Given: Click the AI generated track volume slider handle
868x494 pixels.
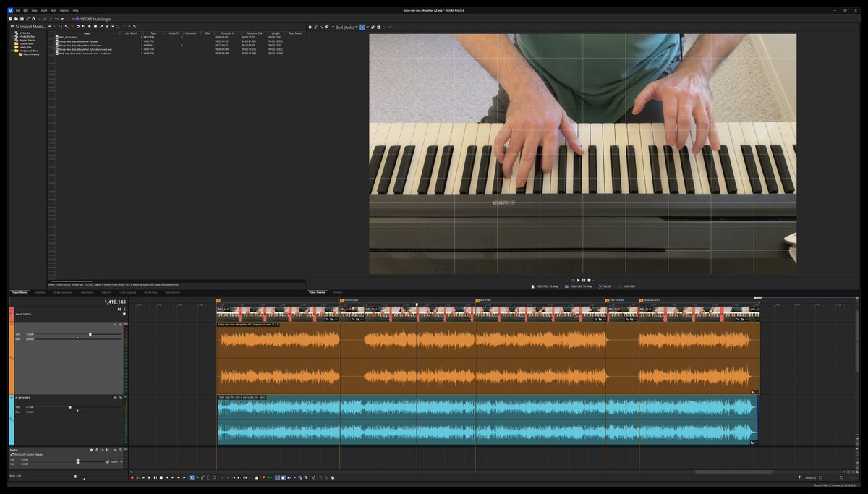Looking at the screenshot, I should 70,407.
